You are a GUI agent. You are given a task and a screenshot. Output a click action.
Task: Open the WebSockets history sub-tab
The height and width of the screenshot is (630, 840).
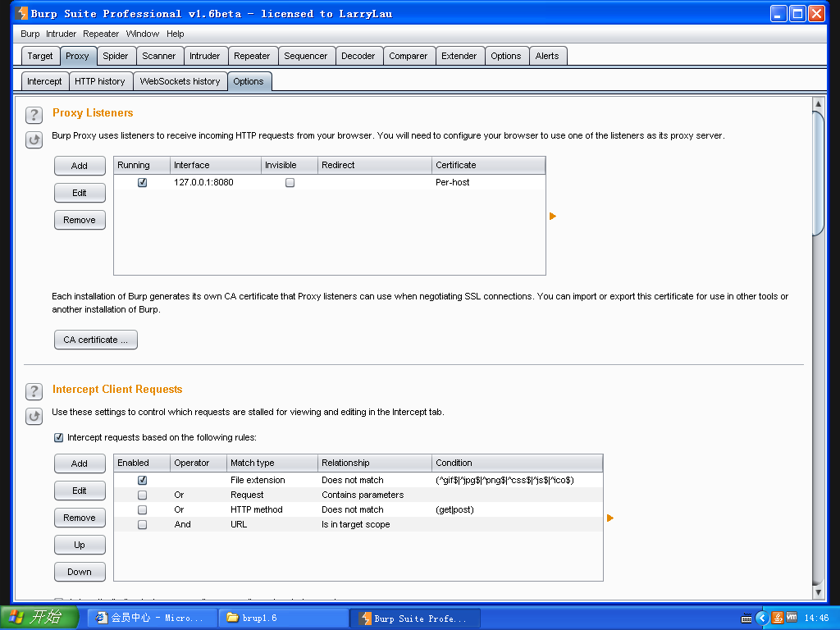(x=180, y=81)
